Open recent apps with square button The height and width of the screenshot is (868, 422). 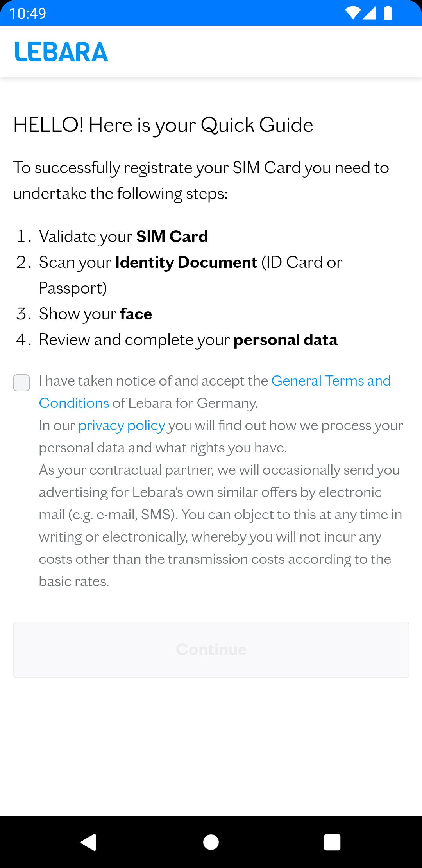coord(332,842)
